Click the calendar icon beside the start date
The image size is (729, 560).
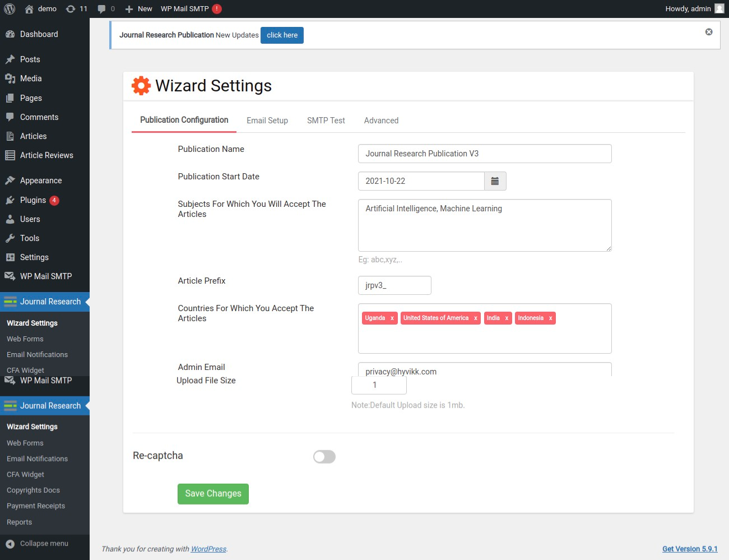pyautogui.click(x=495, y=181)
